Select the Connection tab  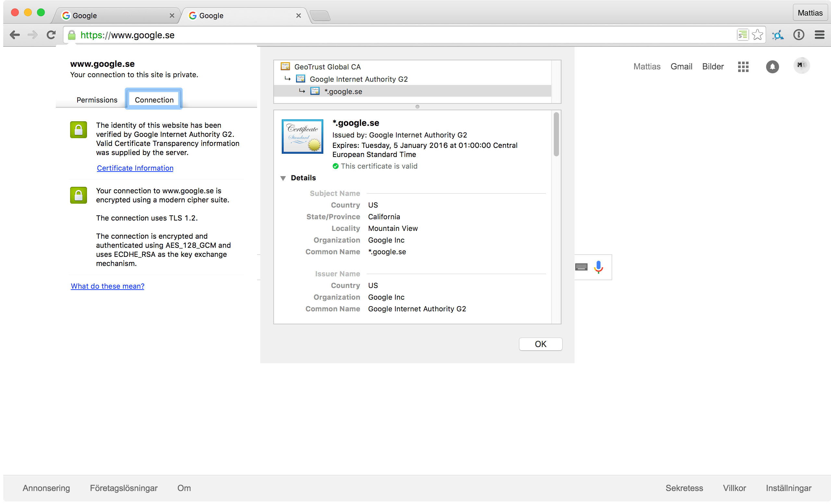pos(154,100)
